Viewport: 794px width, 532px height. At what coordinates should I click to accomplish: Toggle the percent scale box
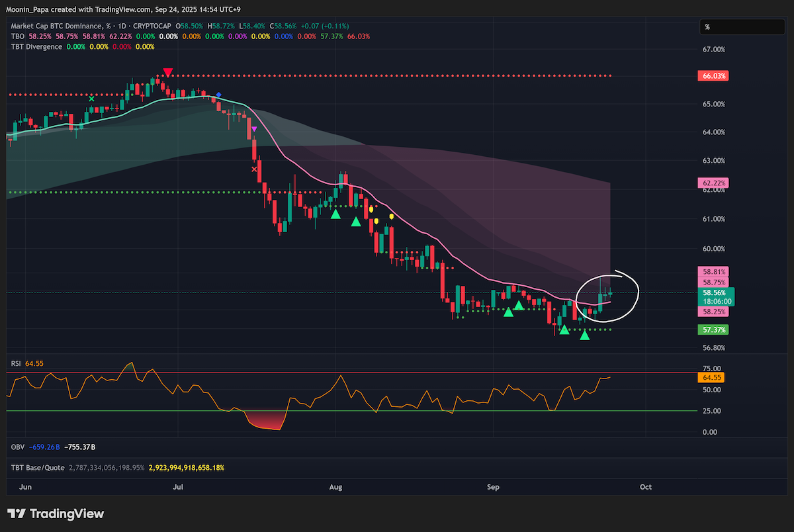click(x=742, y=27)
